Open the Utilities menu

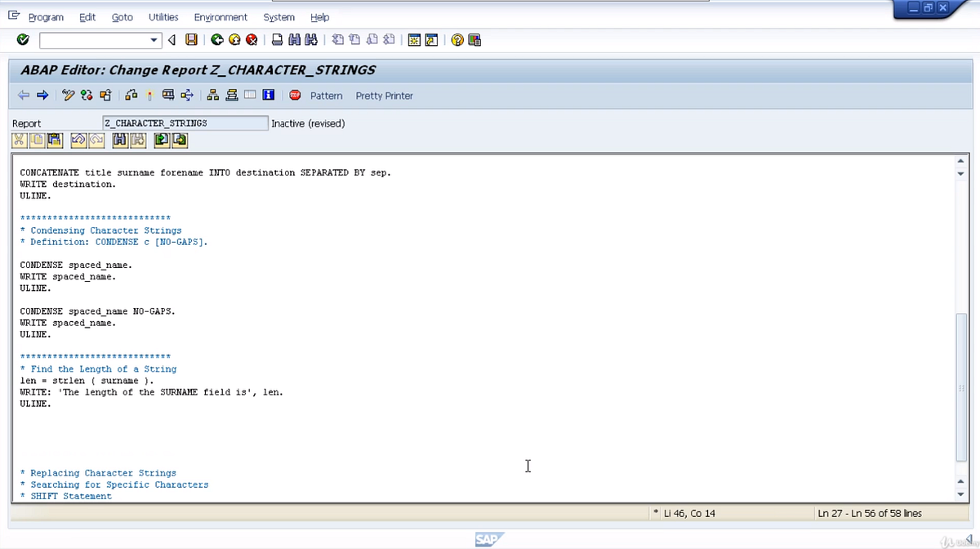point(163,17)
